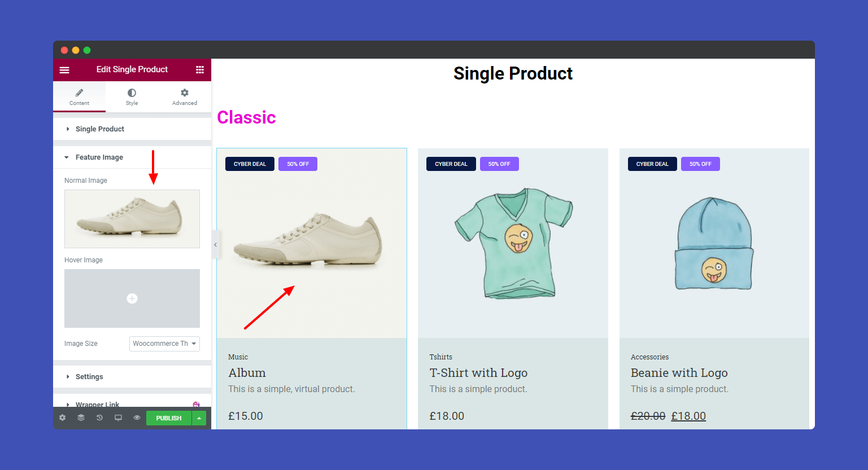Add a Hover Image via the plus placeholder

(132, 298)
